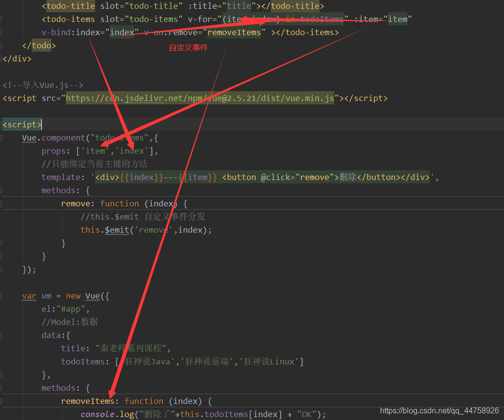Click the 'new Vue({' constructor text
This screenshot has height=420, width=504.
pos(87,296)
